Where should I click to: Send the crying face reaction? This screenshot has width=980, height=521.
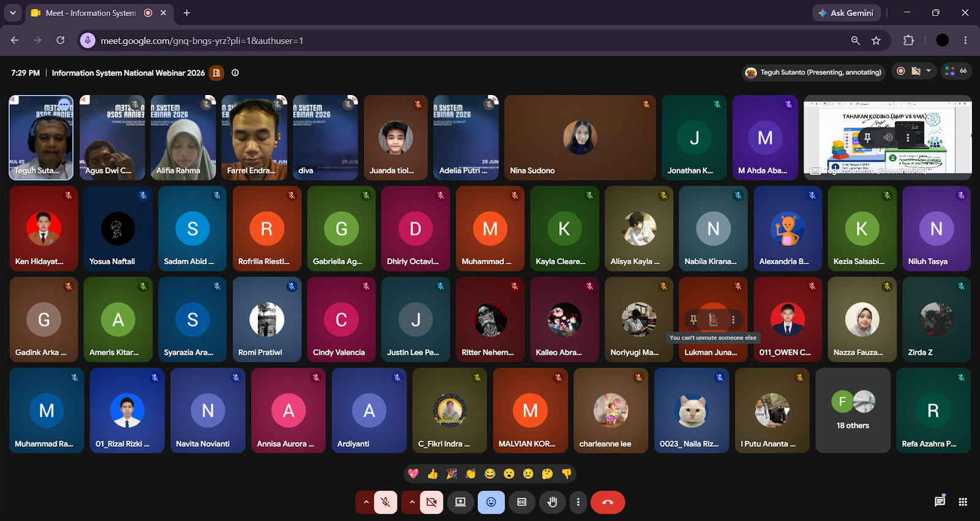528,474
